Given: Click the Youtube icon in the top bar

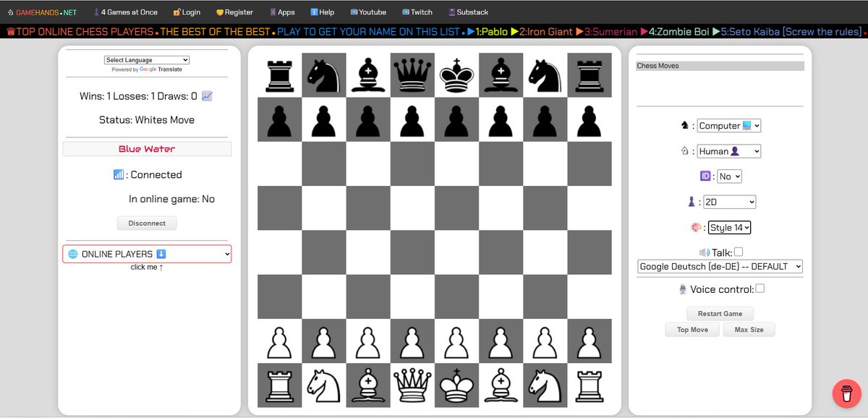Looking at the screenshot, I should pos(367,12).
